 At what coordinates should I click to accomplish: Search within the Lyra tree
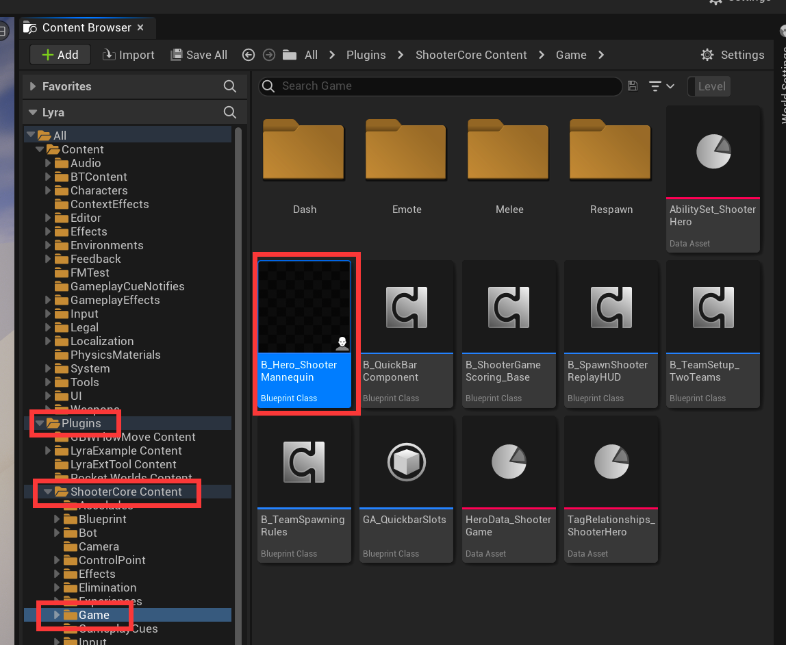coord(230,112)
